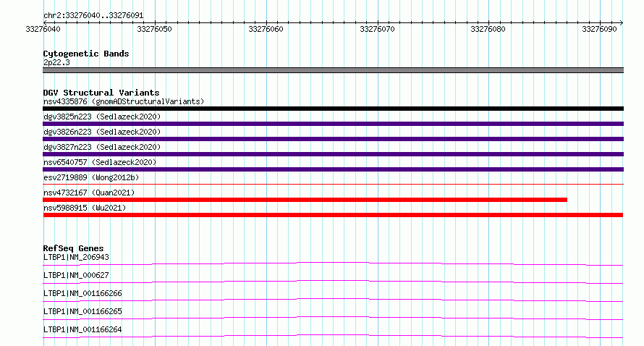Select ruler position 33276050

(154, 29)
